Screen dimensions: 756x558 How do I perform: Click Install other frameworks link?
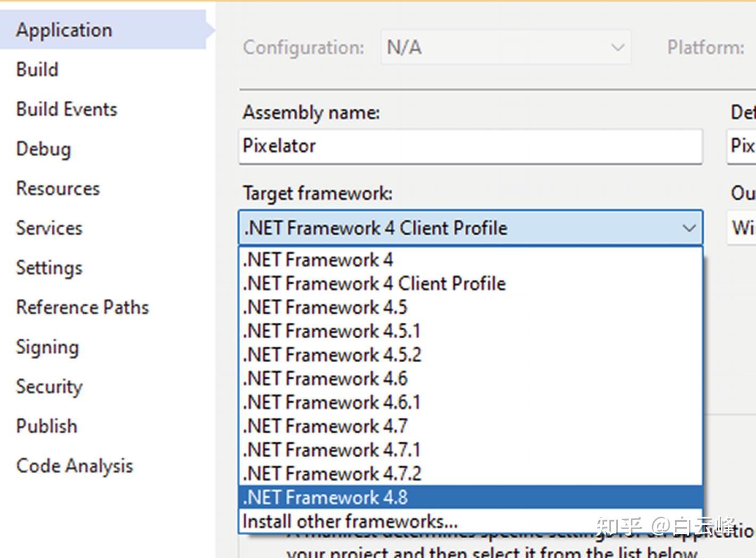[x=350, y=521]
